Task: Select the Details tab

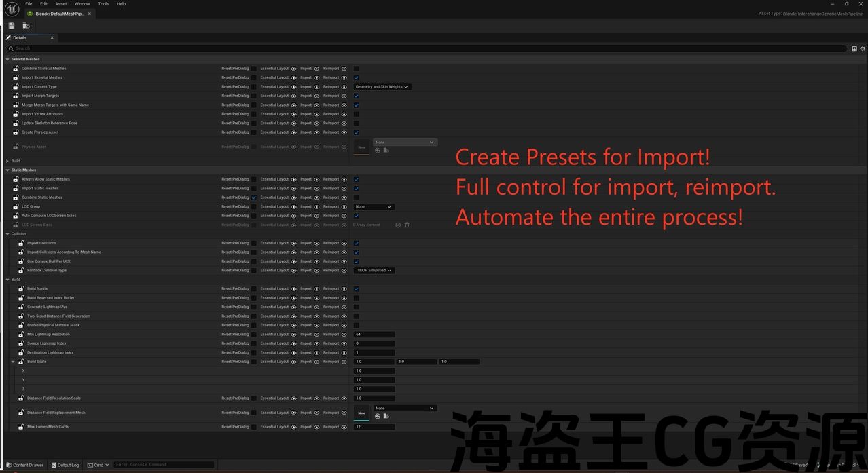Action: click(20, 38)
